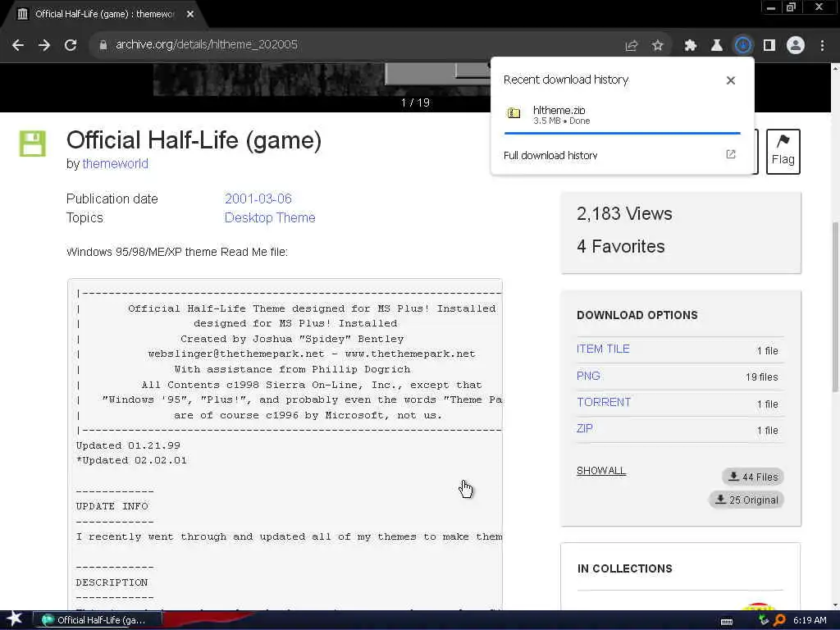Share this page using the share icon

tap(632, 46)
